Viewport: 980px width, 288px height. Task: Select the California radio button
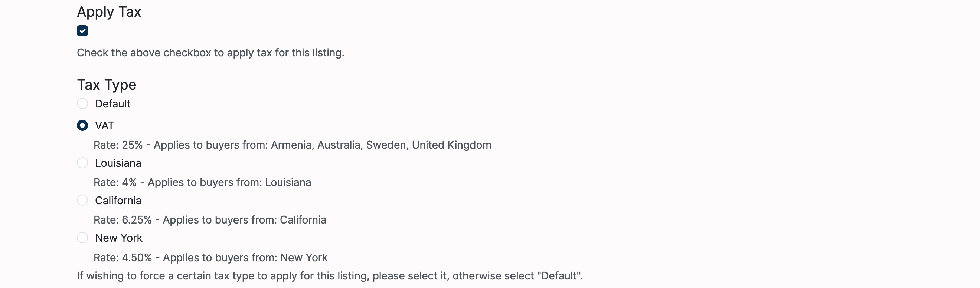tap(82, 200)
